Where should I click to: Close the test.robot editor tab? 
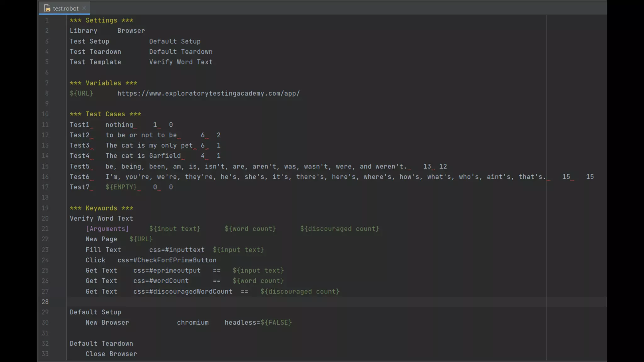(x=84, y=8)
